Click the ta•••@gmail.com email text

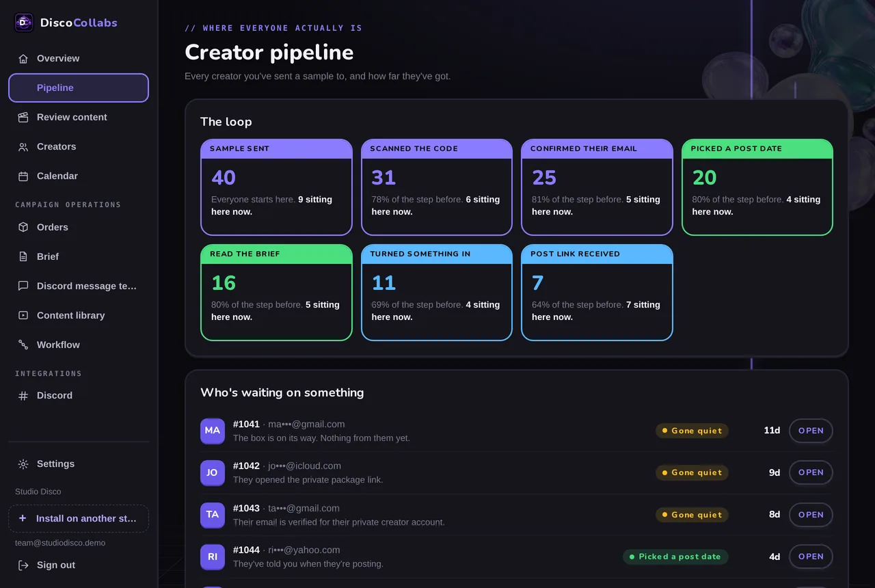tap(304, 509)
